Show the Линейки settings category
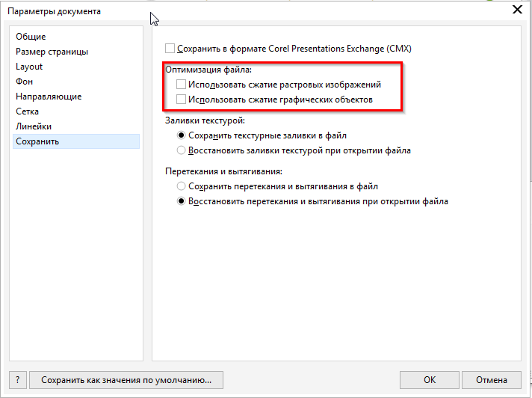The height and width of the screenshot is (398, 532). [34, 126]
